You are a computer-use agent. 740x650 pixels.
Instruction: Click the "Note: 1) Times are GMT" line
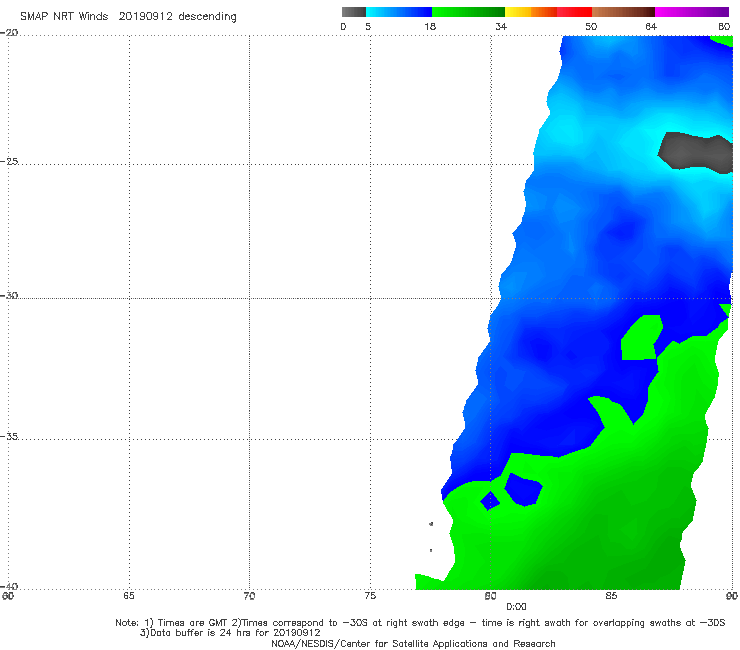pyautogui.click(x=420, y=623)
